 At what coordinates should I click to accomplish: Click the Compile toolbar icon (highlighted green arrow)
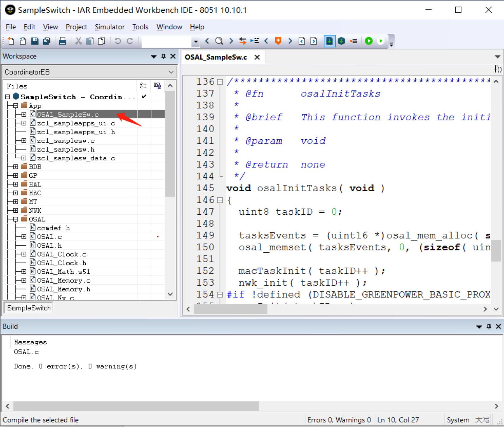tap(329, 41)
